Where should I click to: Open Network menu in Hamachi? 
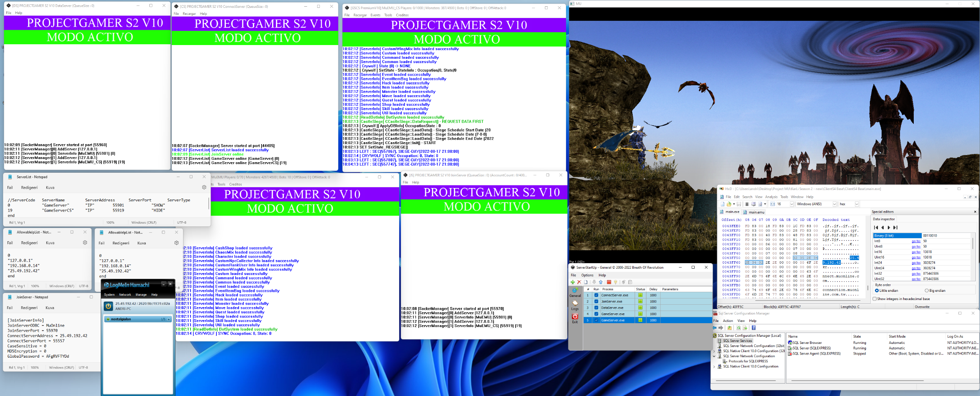125,295
